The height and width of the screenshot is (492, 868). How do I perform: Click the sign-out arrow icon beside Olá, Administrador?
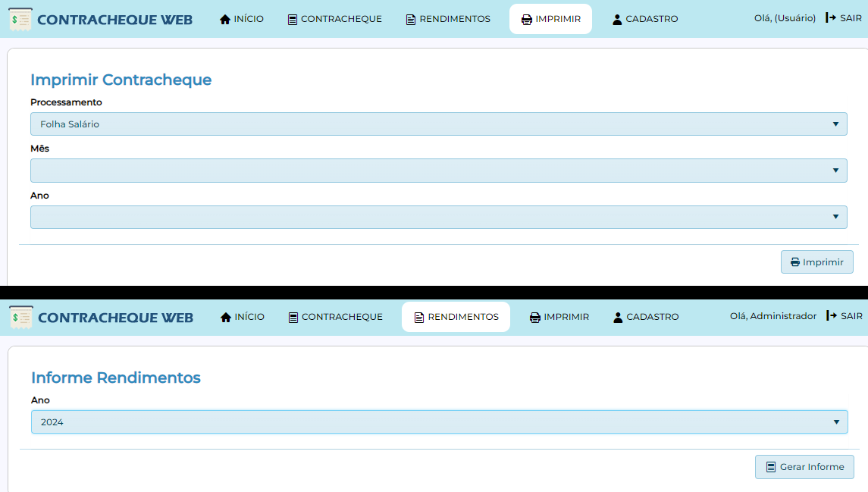[832, 316]
